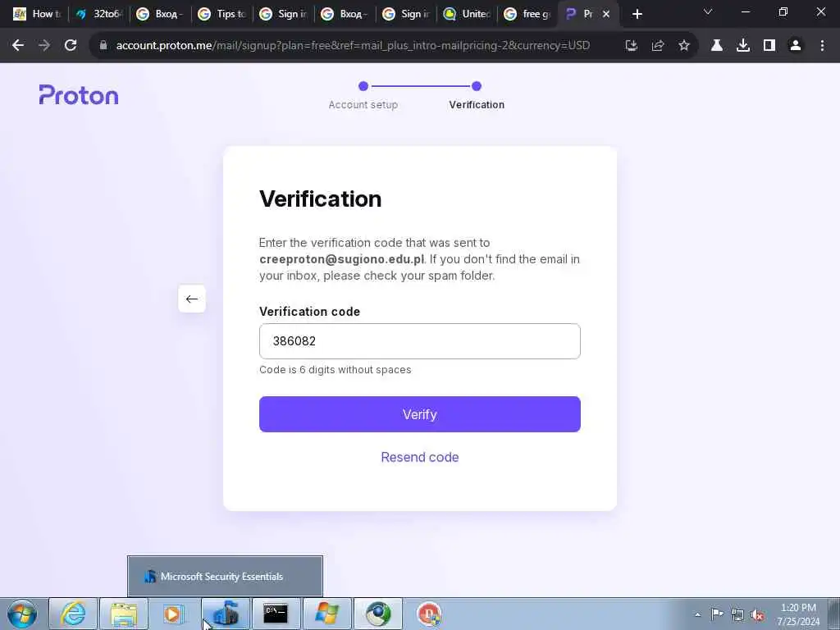
Task: Click the Verification heading
Action: point(321,199)
